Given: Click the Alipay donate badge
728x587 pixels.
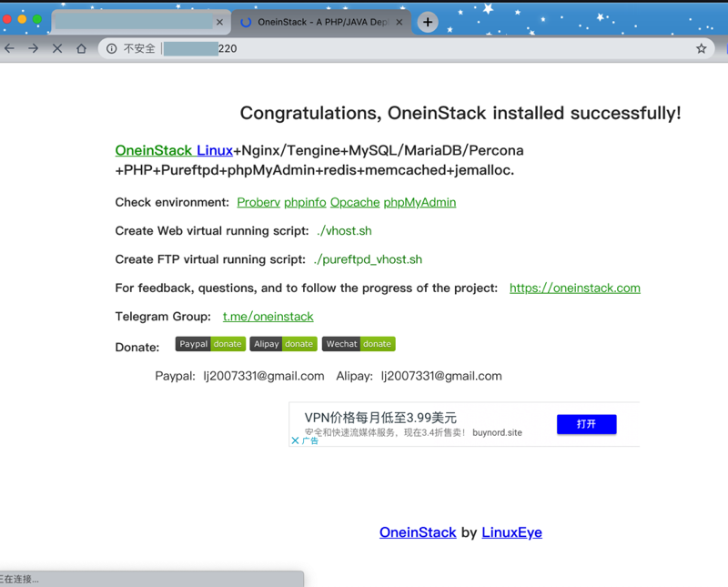Looking at the screenshot, I should coord(283,344).
